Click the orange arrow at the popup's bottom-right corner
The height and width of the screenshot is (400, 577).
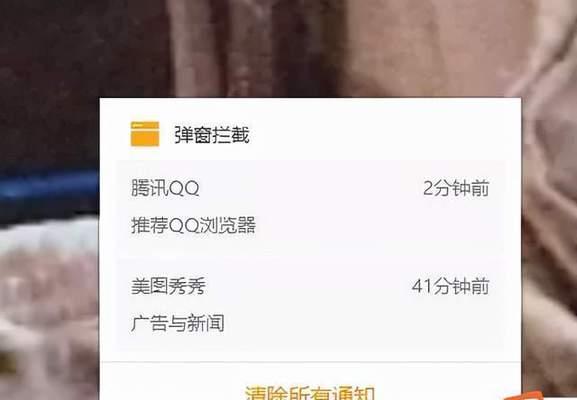click(x=524, y=396)
